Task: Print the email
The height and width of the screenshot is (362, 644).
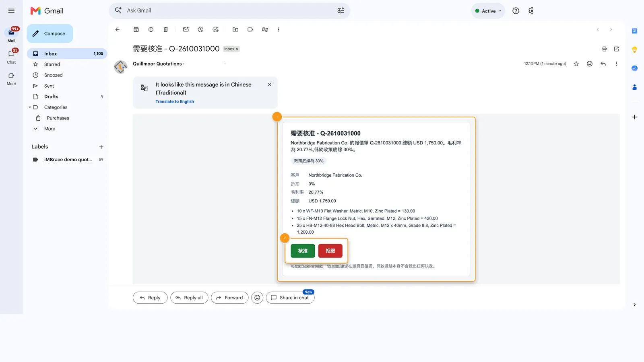Action: coord(604,49)
